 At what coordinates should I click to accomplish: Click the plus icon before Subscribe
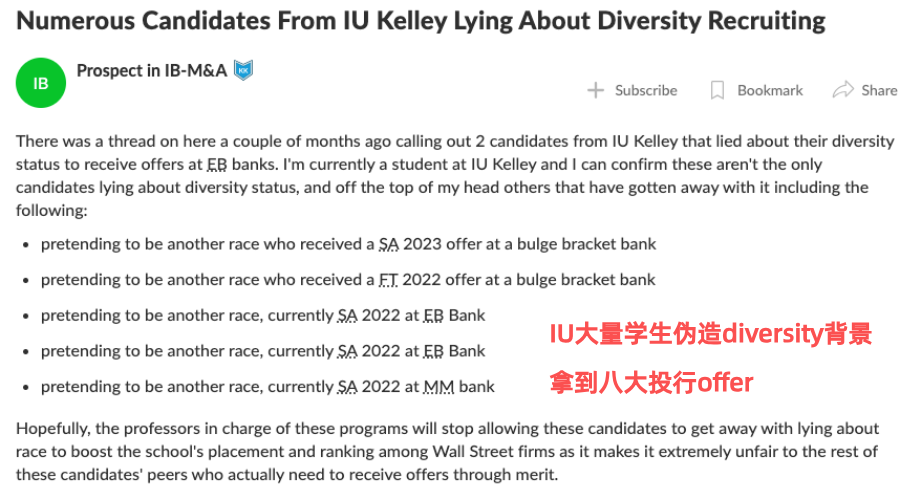(x=596, y=90)
